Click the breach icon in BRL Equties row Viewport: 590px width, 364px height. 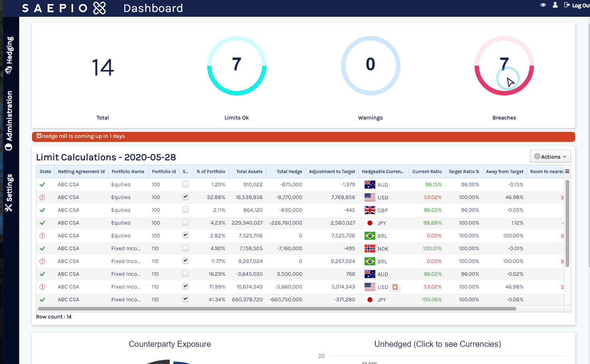[42, 236]
